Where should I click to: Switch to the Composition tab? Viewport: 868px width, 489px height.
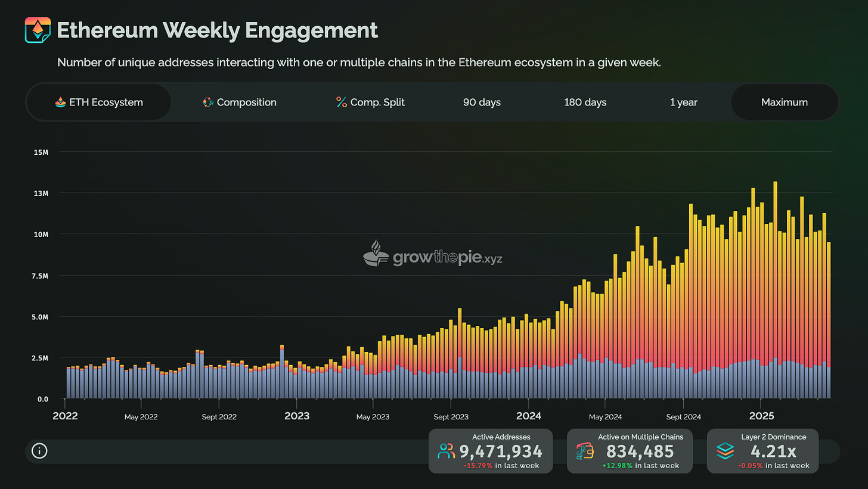pyautogui.click(x=240, y=102)
